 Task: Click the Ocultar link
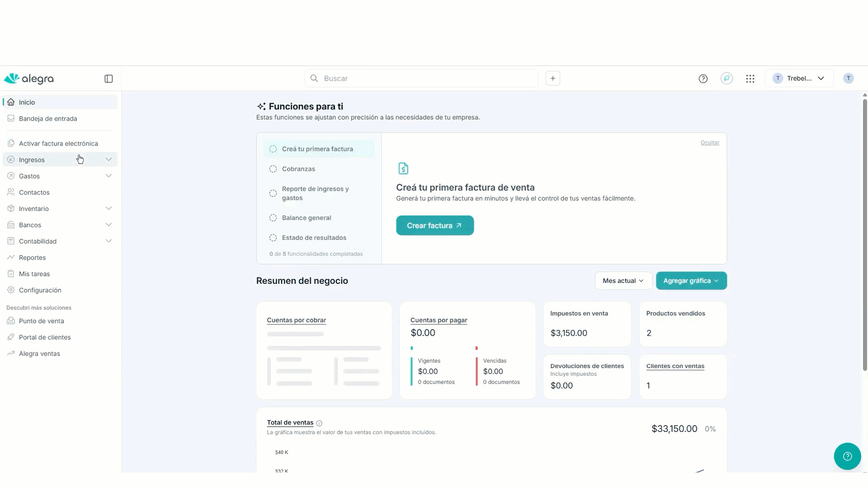click(710, 142)
